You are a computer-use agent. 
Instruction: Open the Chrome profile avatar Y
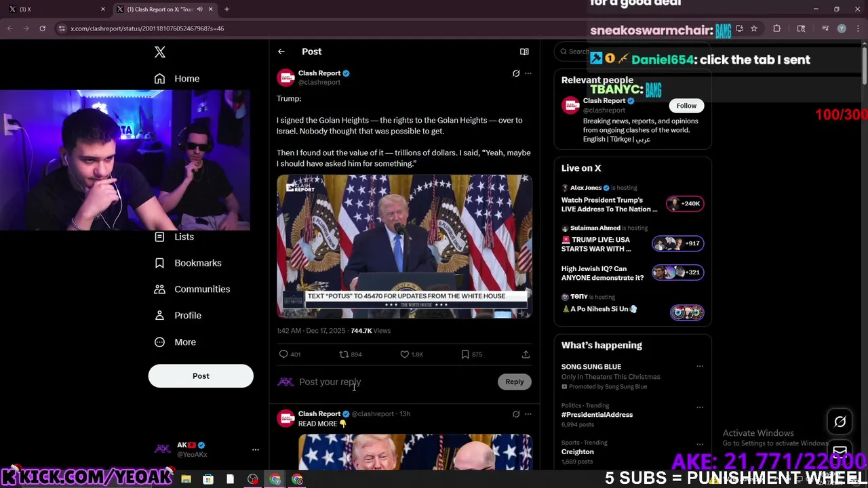click(x=842, y=28)
